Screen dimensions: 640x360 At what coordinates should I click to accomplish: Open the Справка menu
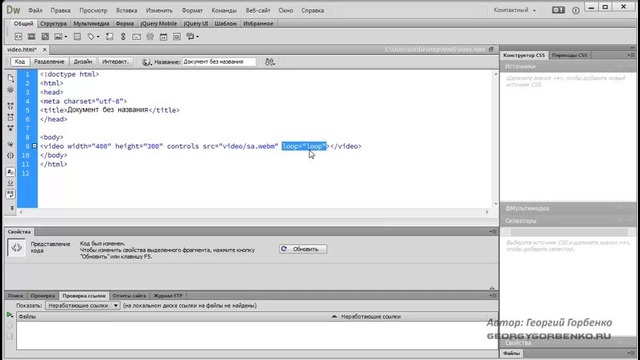313,10
